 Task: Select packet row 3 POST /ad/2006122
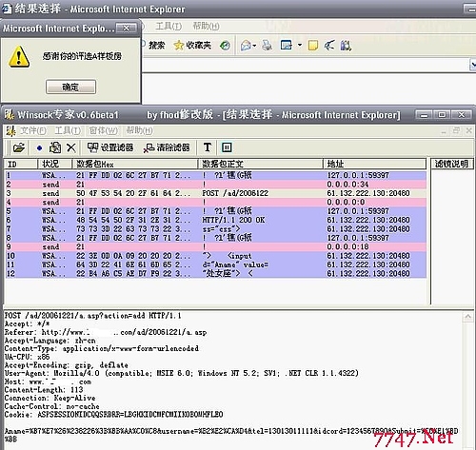click(216, 193)
